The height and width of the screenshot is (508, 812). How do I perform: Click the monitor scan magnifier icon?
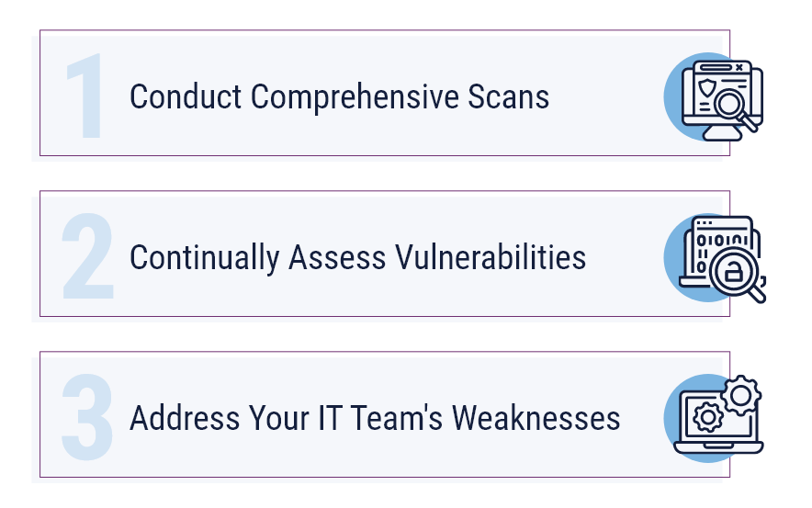coord(722,100)
